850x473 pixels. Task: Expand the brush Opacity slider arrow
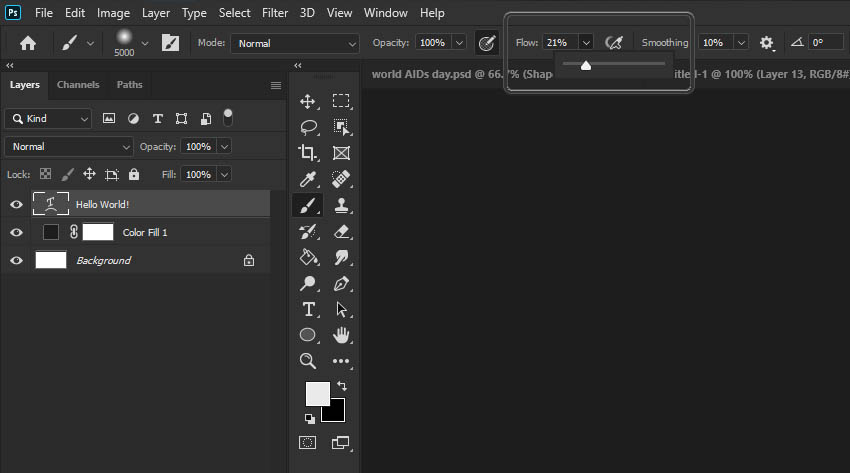[x=459, y=43]
